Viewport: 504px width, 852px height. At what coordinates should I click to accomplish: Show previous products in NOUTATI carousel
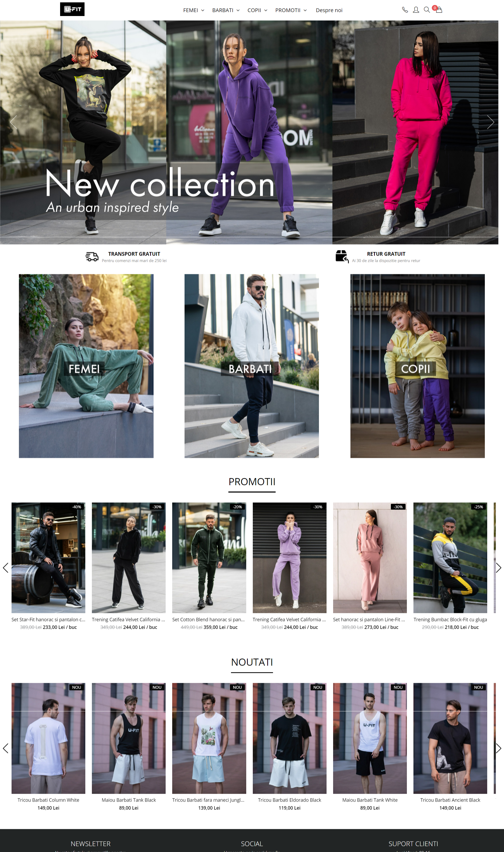click(6, 748)
